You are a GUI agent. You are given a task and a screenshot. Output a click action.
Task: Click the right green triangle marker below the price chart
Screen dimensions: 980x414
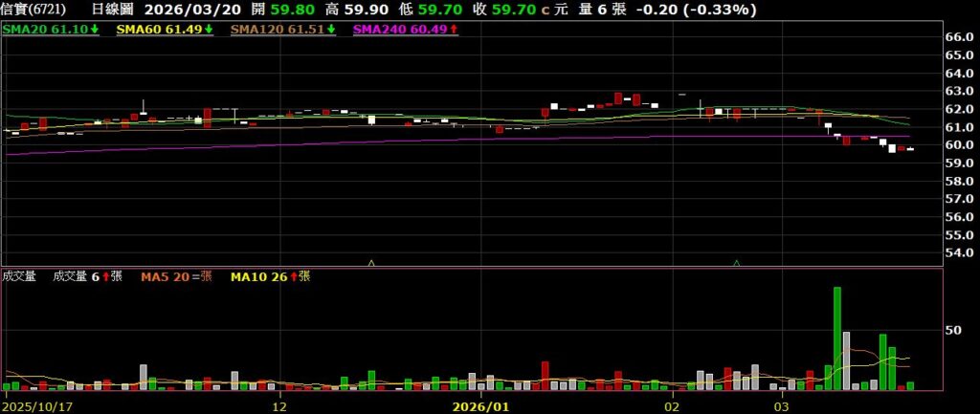(x=736, y=261)
